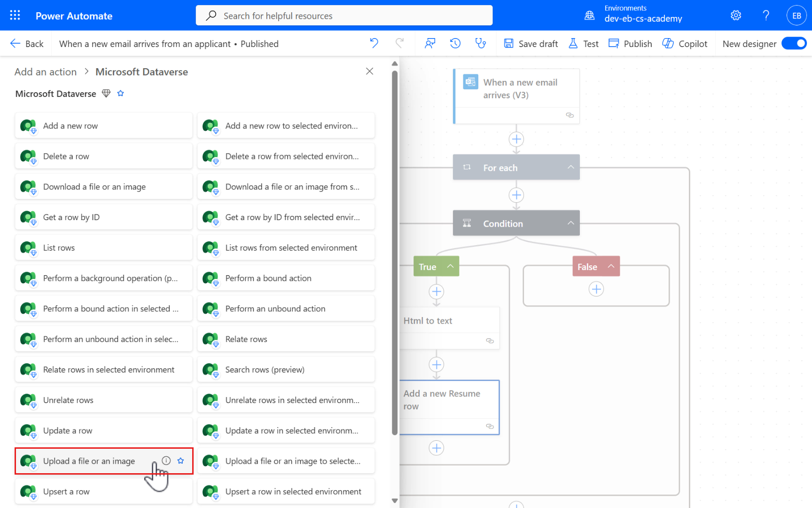
Task: Open the Microsoft 365 app launcher
Action: (15, 15)
